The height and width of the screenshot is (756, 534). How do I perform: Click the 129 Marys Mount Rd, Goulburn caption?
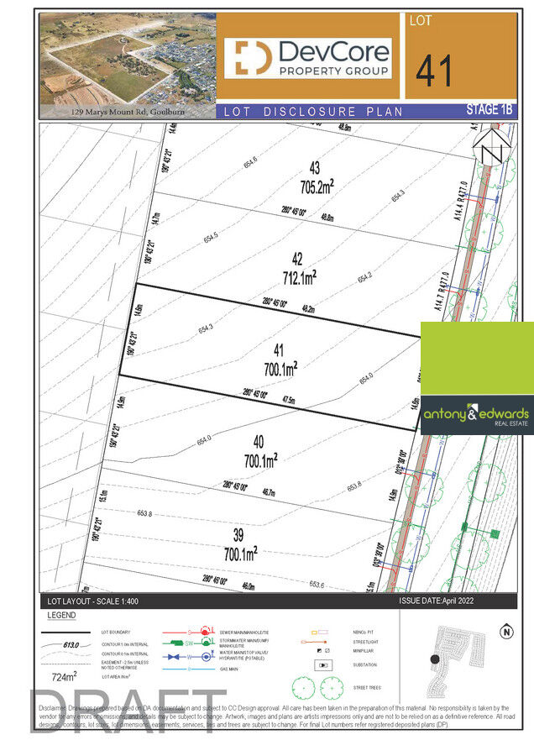click(x=128, y=112)
